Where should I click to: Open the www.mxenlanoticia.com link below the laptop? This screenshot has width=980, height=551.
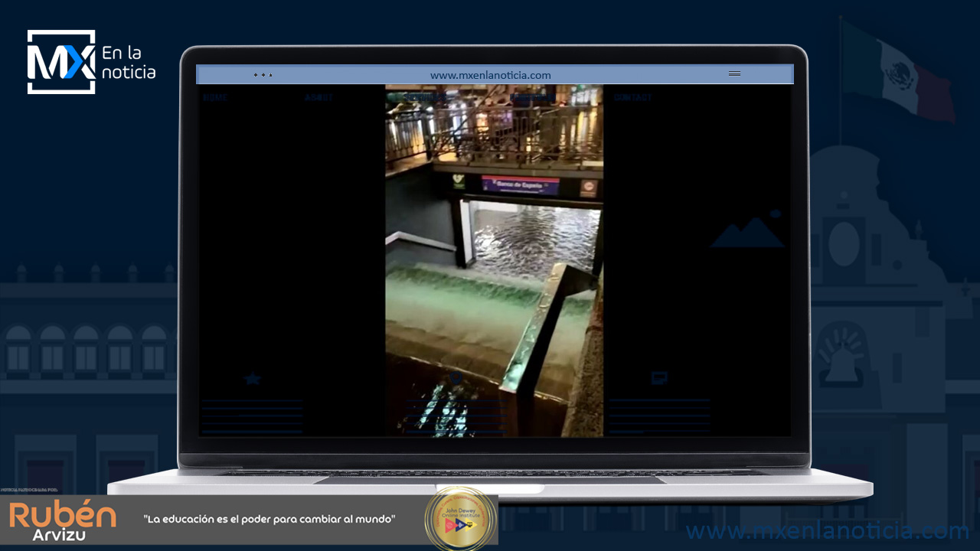tap(828, 531)
